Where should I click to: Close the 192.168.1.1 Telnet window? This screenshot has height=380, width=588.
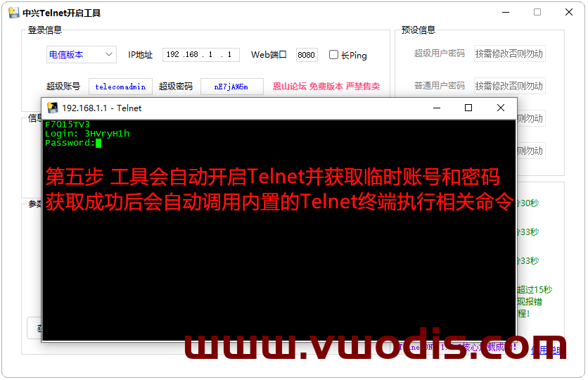pyautogui.click(x=501, y=108)
